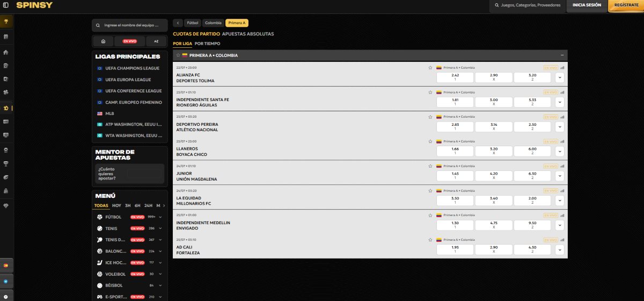Open the help question mark sidebar icon

pos(6,295)
